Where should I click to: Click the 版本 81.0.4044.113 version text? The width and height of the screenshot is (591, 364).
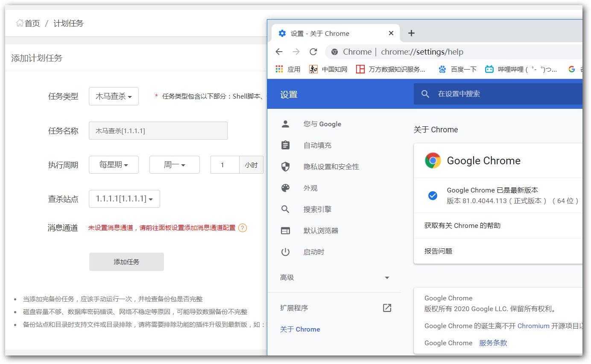(512, 201)
